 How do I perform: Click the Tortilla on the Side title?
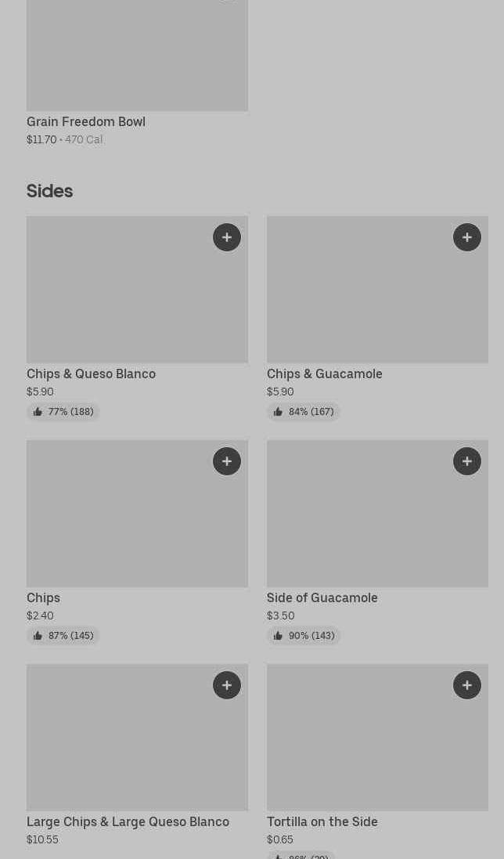pyautogui.click(x=322, y=821)
